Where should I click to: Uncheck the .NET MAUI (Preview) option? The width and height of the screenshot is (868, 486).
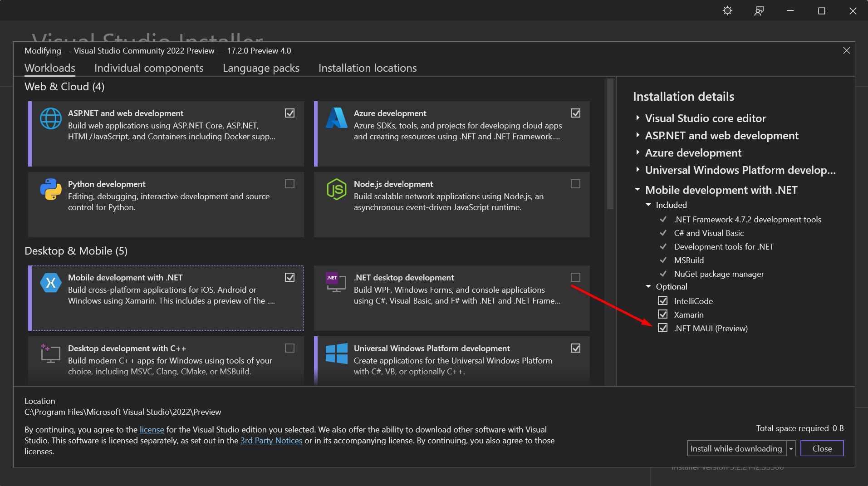click(x=662, y=328)
